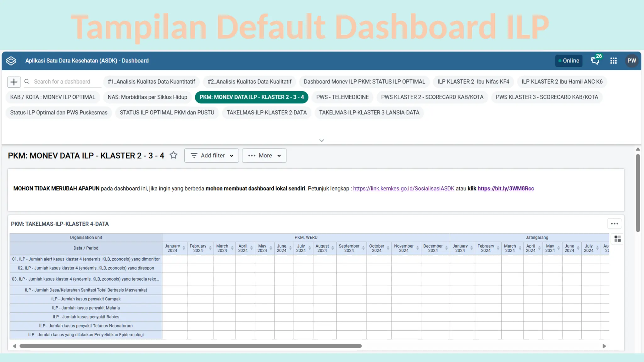Open the apps grid menu icon
Viewport: 644px width, 362px height.
pyautogui.click(x=613, y=61)
